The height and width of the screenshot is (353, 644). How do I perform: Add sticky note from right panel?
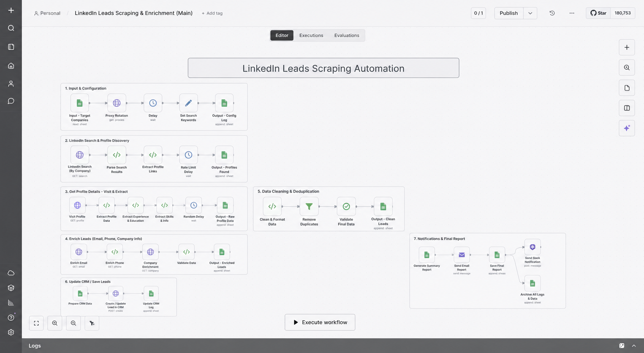click(627, 88)
